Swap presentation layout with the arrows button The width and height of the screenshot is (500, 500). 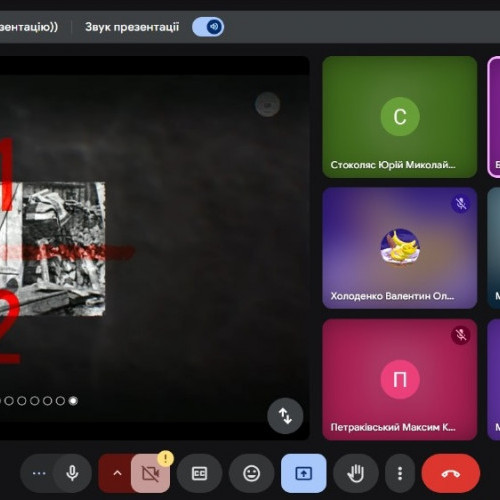click(x=285, y=416)
